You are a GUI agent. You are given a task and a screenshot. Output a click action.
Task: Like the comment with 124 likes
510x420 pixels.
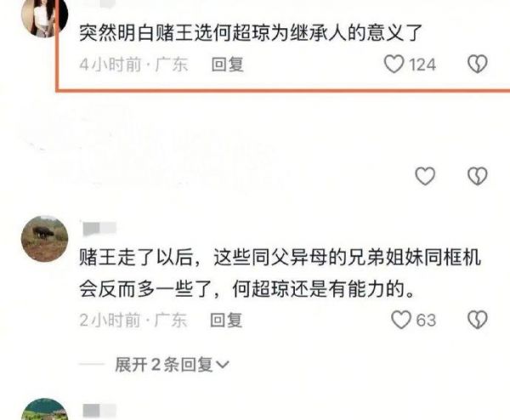[394, 64]
